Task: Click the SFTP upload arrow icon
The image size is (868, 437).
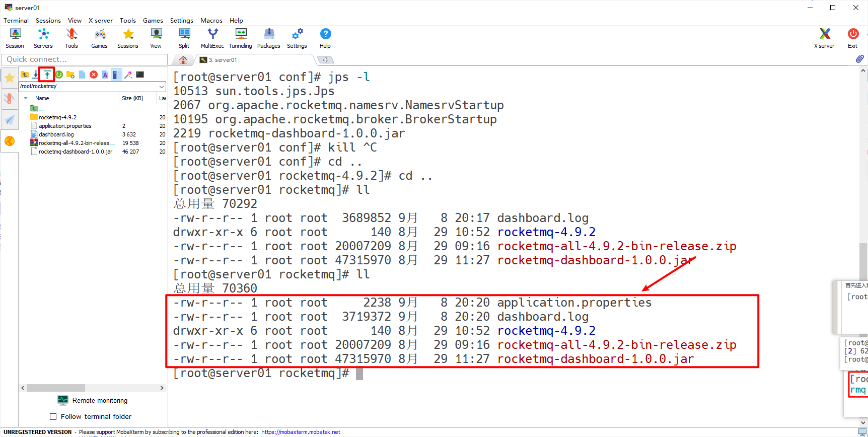Action: point(47,75)
